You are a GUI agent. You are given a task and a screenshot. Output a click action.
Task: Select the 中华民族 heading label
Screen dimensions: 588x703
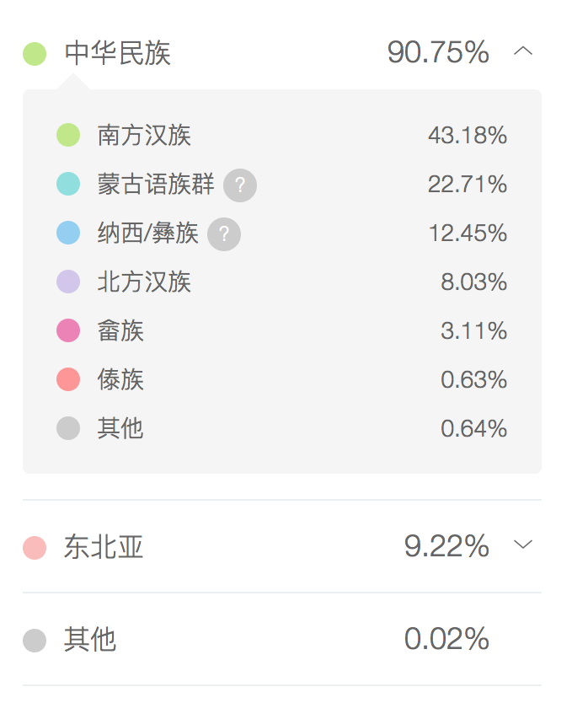[117, 53]
